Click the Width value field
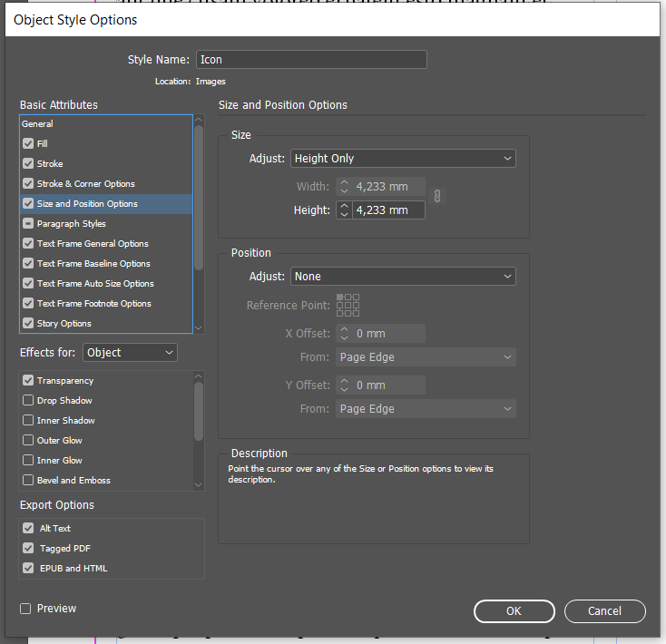This screenshot has width=666, height=644. [388, 186]
